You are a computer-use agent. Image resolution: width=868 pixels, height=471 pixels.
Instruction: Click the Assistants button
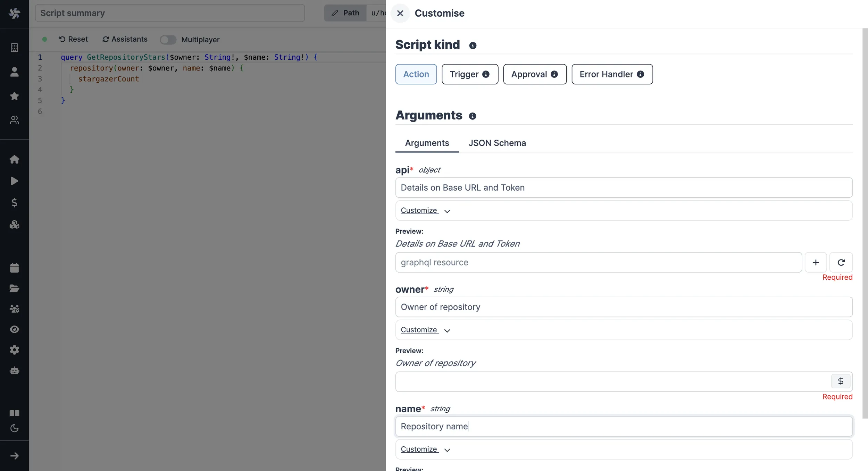[124, 40]
